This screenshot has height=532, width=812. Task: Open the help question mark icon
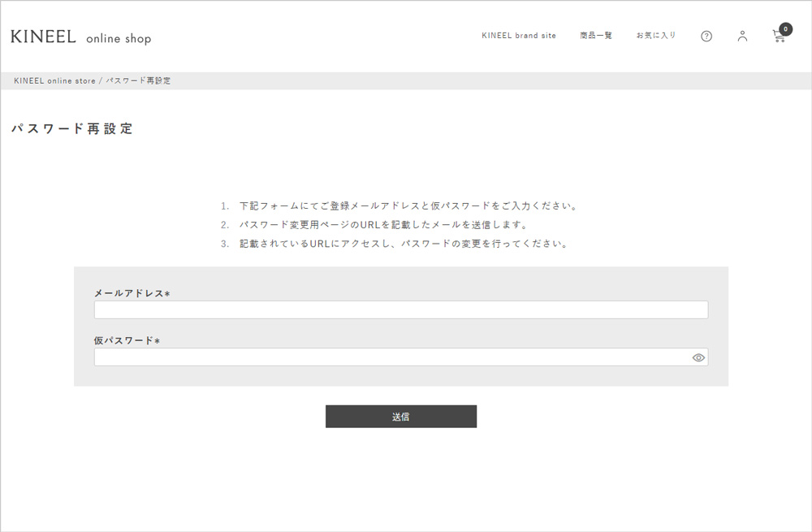(706, 37)
